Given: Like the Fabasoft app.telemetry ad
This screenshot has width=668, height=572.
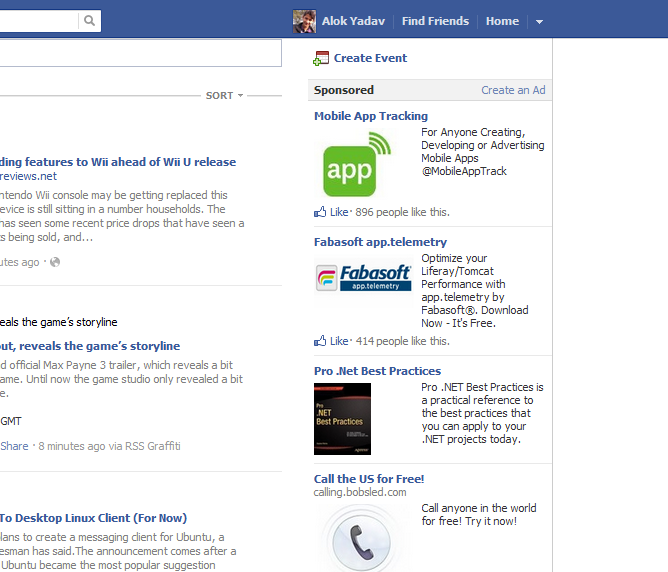Looking at the screenshot, I should coord(339,341).
